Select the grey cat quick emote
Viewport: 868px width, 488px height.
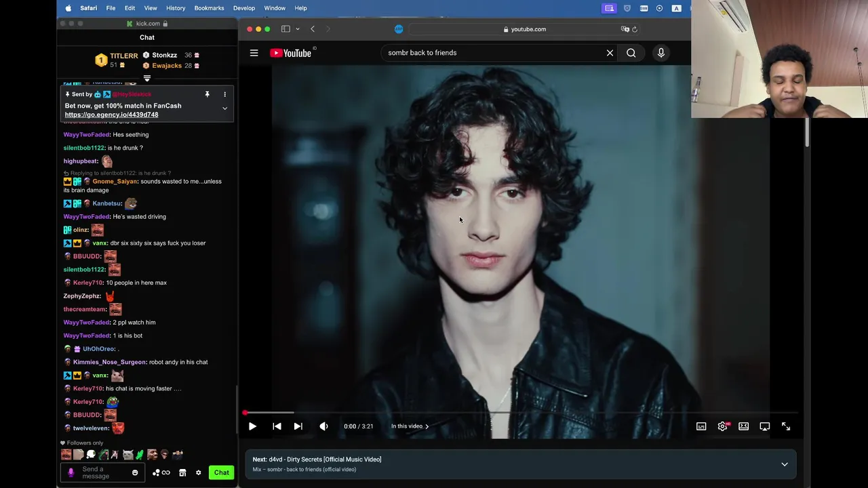[x=127, y=455]
